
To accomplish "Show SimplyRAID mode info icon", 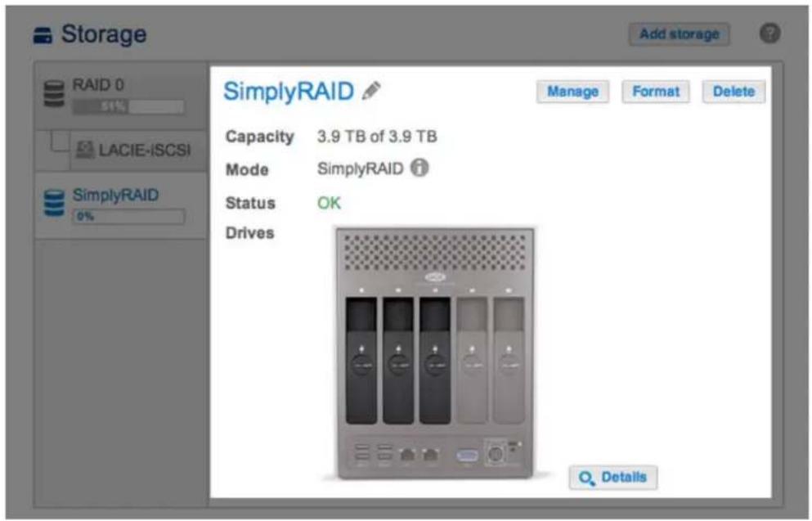I will pyautogui.click(x=419, y=168).
